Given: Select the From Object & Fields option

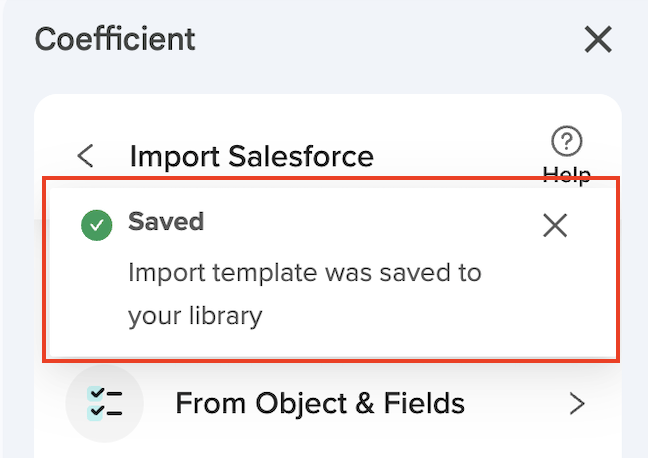Looking at the screenshot, I should [320, 403].
